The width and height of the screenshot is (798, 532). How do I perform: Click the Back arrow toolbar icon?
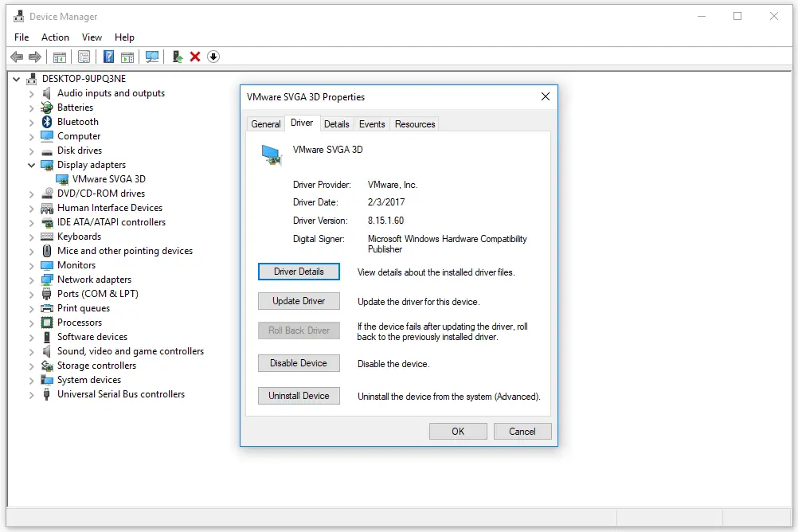point(17,57)
